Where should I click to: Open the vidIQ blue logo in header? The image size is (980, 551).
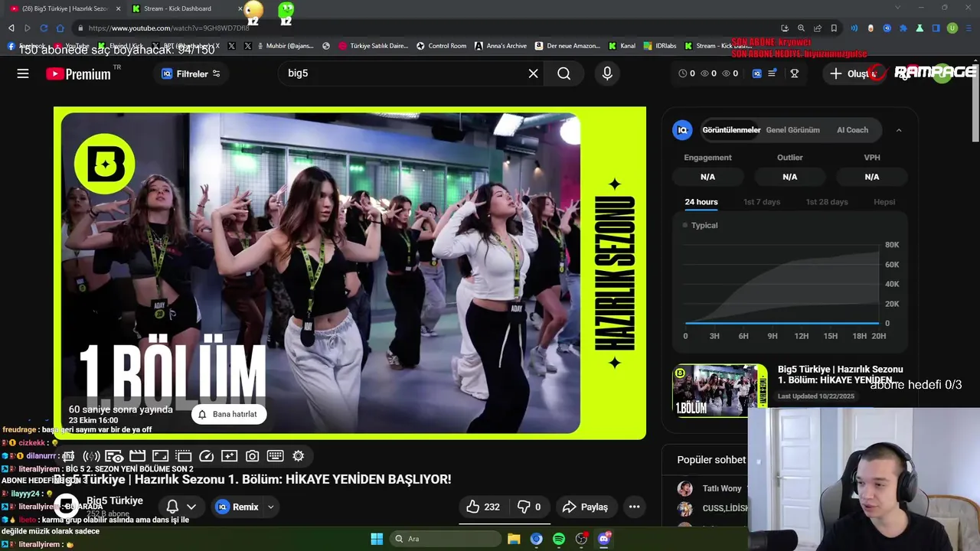coord(757,73)
